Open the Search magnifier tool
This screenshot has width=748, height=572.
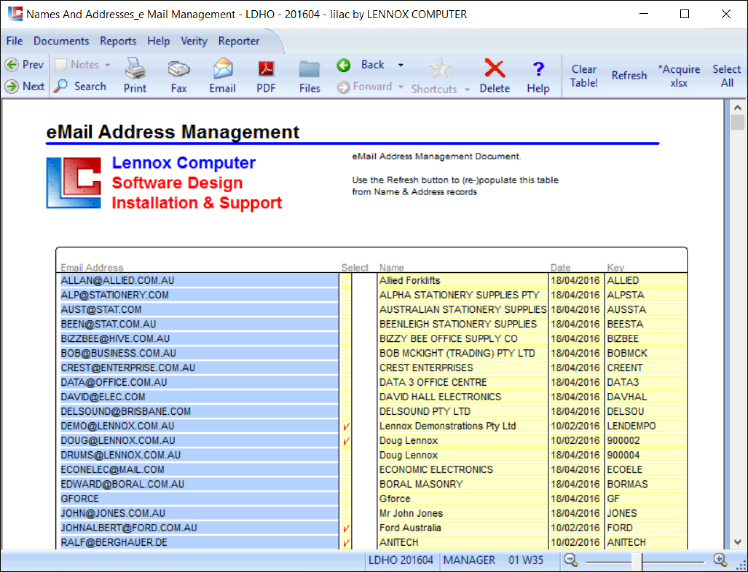(x=61, y=86)
